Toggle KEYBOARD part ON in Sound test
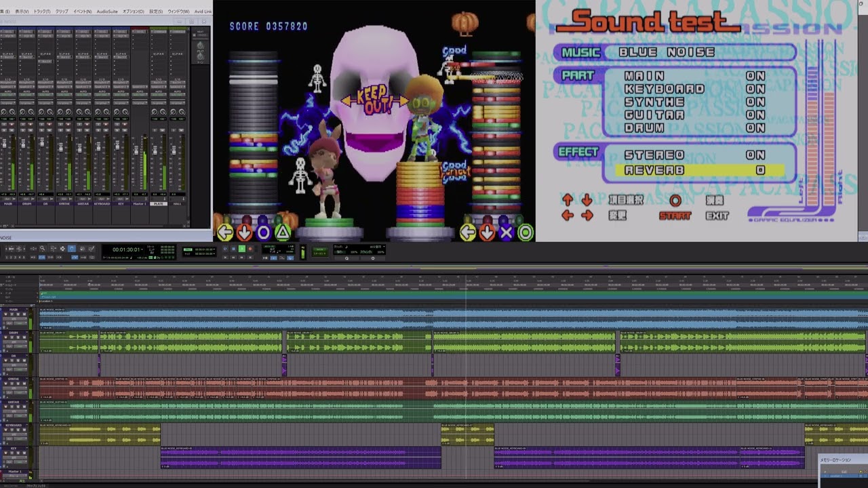Viewport: 868px width, 488px height. point(755,89)
